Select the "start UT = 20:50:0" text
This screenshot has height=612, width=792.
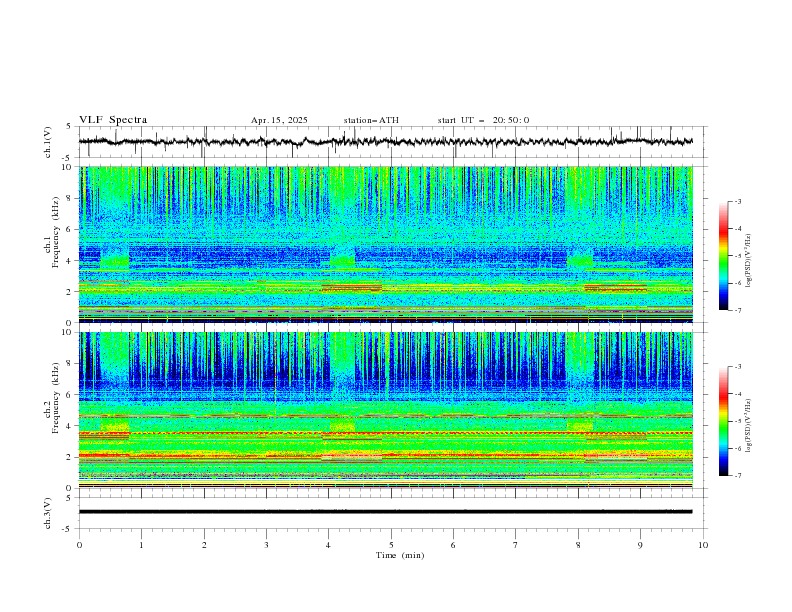(x=483, y=120)
